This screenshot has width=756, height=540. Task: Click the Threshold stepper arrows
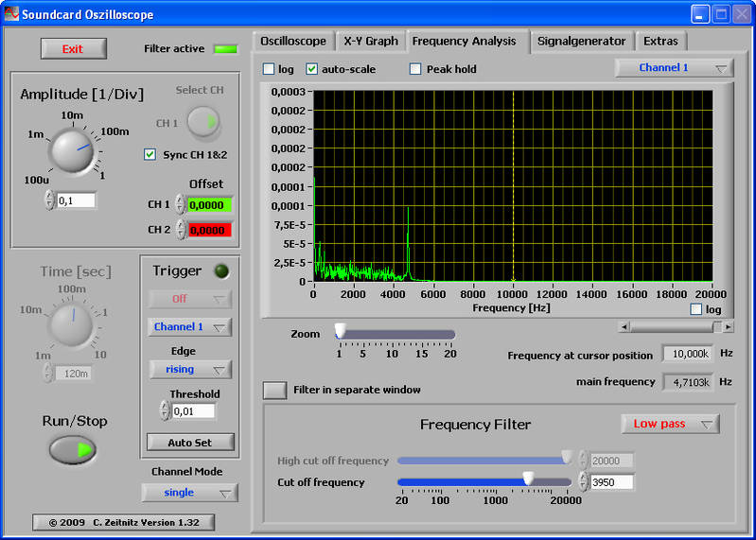coord(165,410)
